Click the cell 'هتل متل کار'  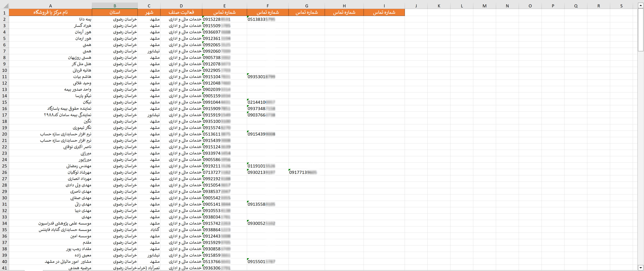pyautogui.click(x=50, y=64)
